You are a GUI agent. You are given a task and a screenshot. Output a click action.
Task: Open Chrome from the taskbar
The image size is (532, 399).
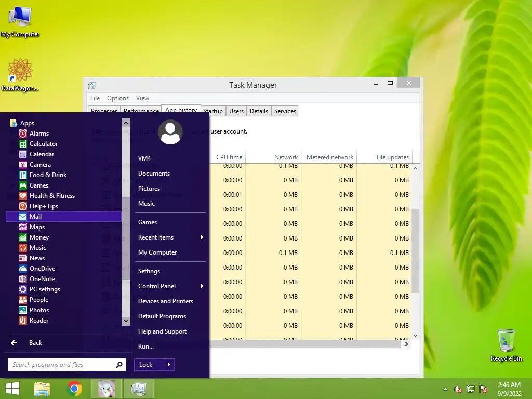click(74, 389)
